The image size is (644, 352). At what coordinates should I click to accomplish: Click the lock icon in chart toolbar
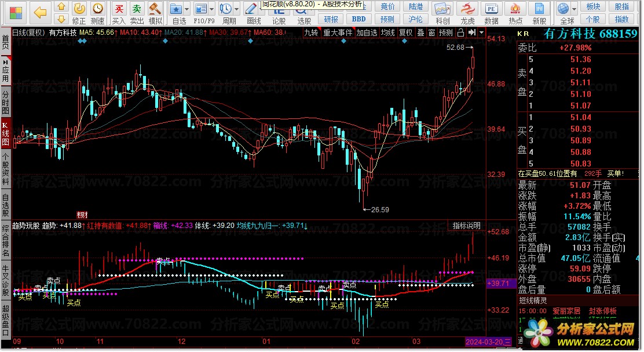coord(461,32)
